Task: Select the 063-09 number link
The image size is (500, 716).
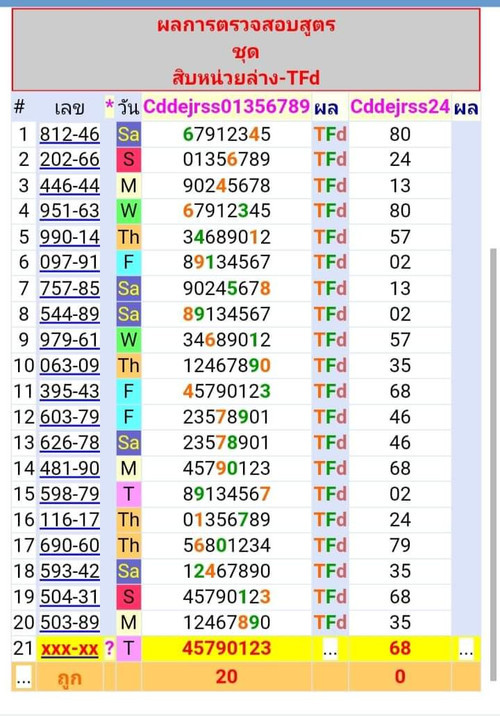Action: (x=69, y=365)
